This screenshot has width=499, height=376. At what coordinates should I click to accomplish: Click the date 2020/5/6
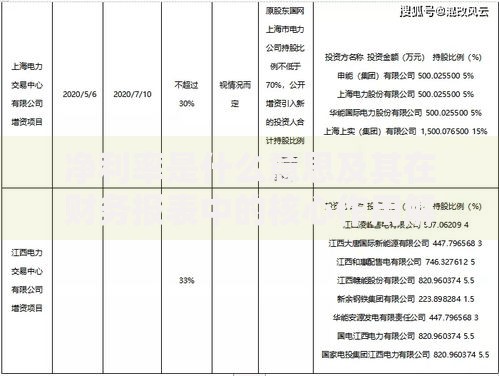point(79,94)
